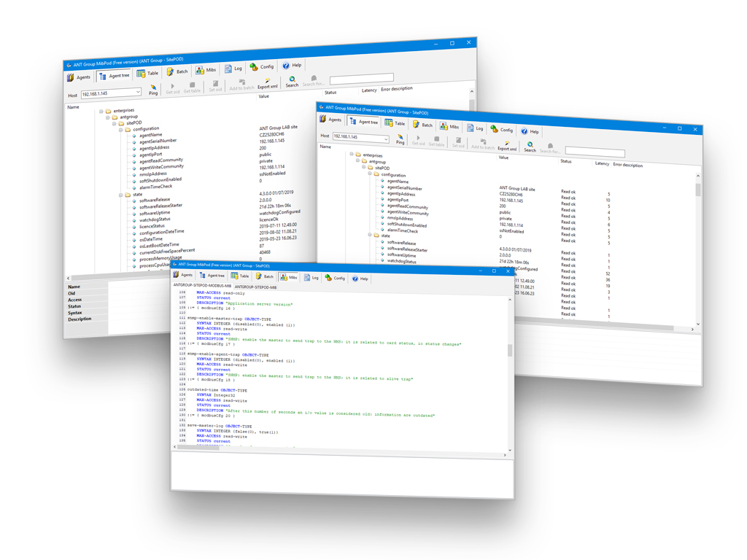Open Config tab in left back window

[262, 66]
